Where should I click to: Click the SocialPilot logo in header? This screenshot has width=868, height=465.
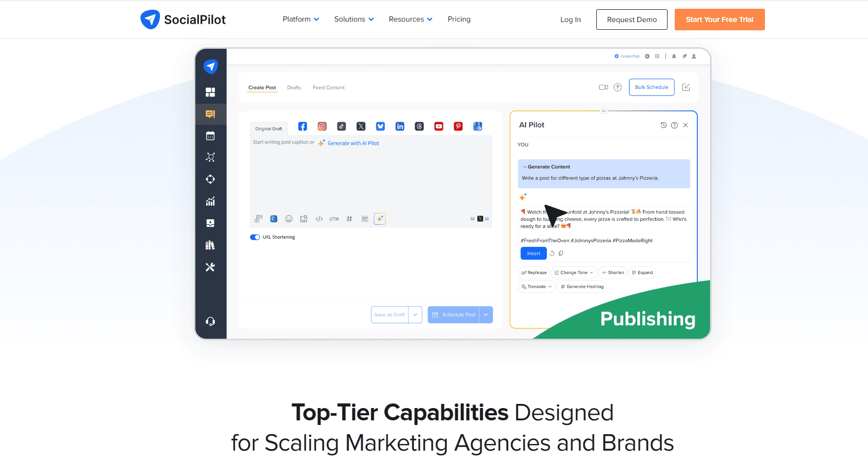click(183, 20)
